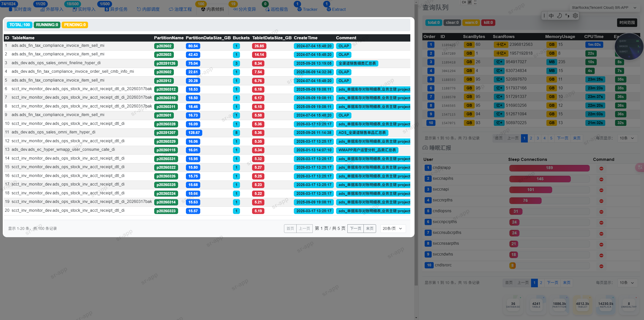644x320 pixels.
Task: Click the 分片变异 rewind icon
Action: (x=235, y=9)
